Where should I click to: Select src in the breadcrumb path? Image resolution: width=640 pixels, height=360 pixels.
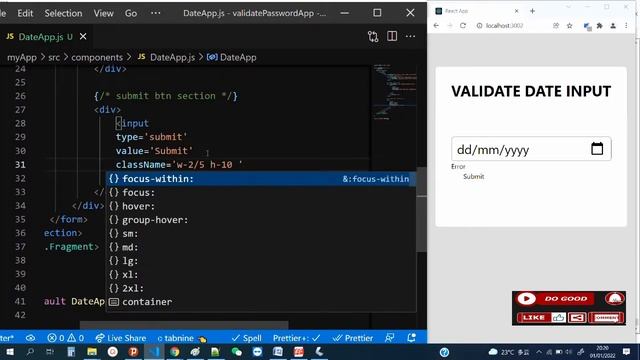[54, 57]
